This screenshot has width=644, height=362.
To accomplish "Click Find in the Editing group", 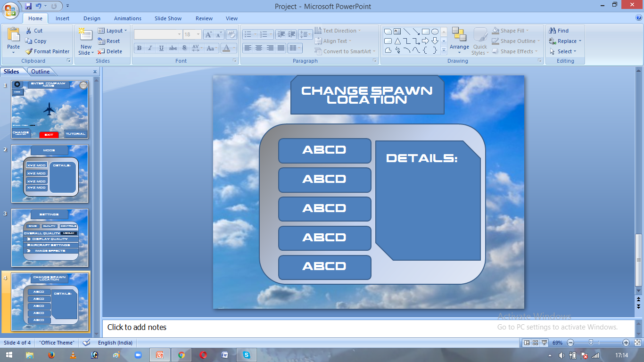I will (x=559, y=31).
